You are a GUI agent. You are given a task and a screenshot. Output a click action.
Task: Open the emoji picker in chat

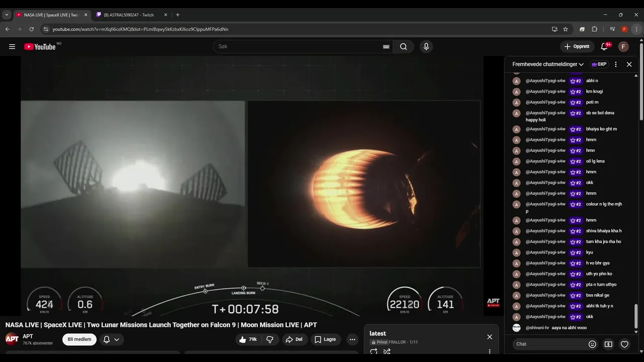pos(592,344)
